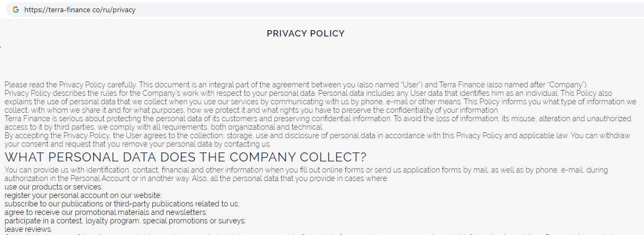Click the "participate in a contest, loyalty program" item
The image size is (644, 235).
point(125,221)
